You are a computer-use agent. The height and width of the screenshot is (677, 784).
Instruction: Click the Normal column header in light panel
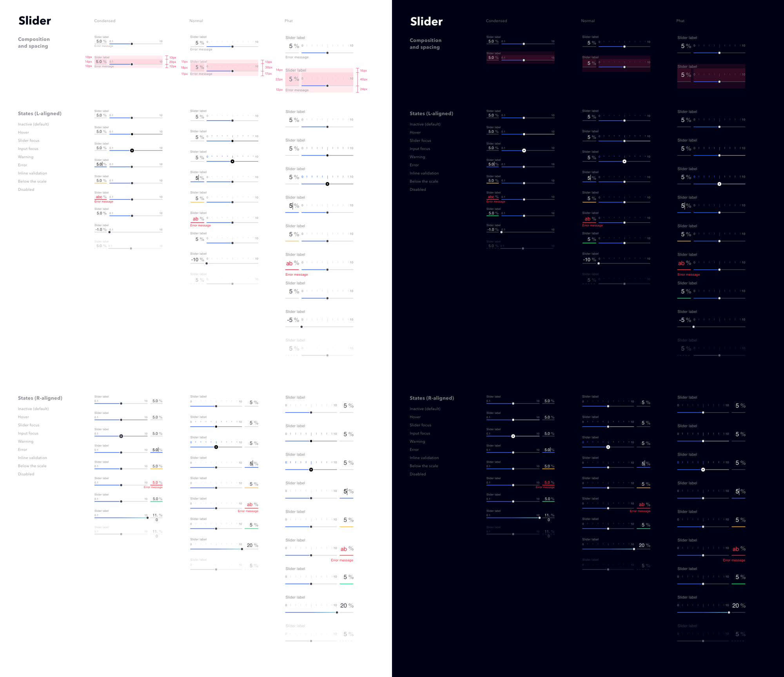(196, 21)
